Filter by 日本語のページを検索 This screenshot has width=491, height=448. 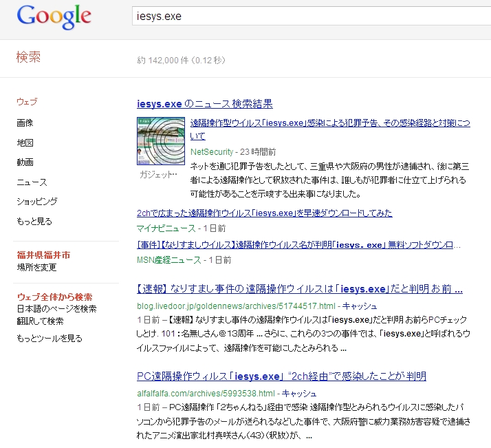pos(56,309)
